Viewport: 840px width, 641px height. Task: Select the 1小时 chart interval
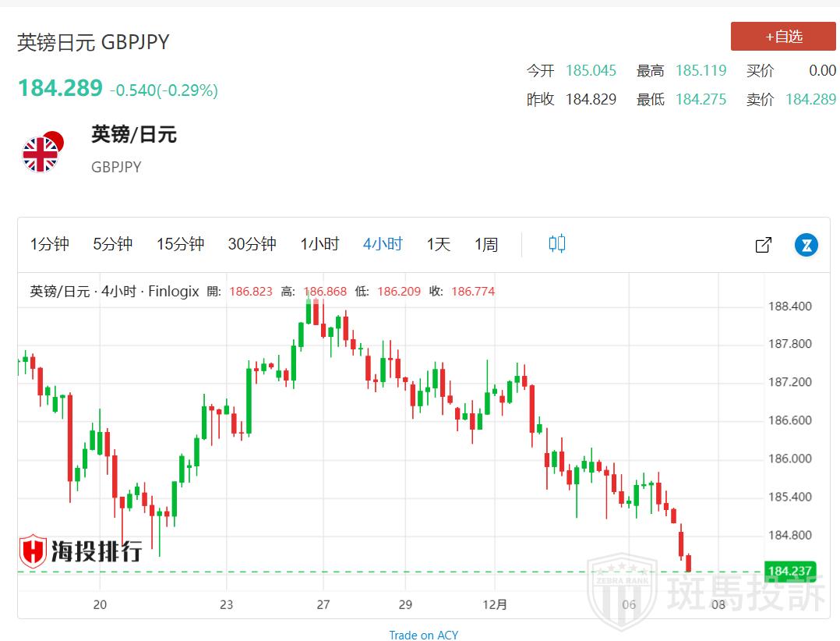319,244
